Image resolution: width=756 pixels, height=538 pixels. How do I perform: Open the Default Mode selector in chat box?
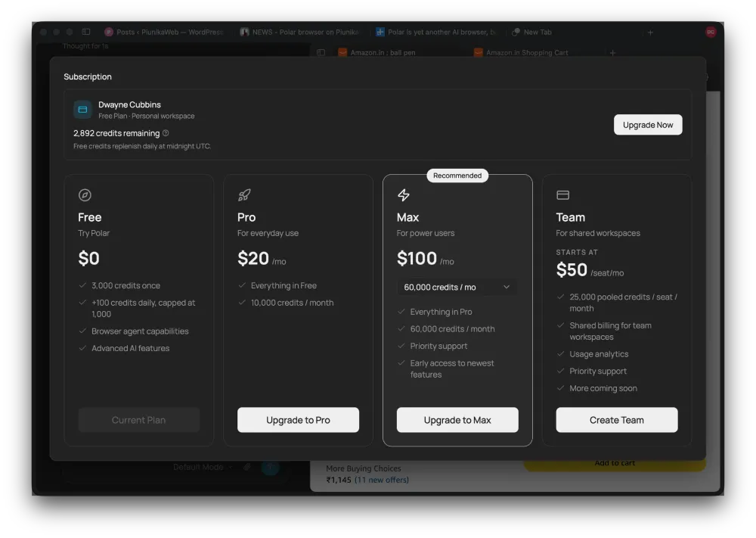click(x=203, y=467)
